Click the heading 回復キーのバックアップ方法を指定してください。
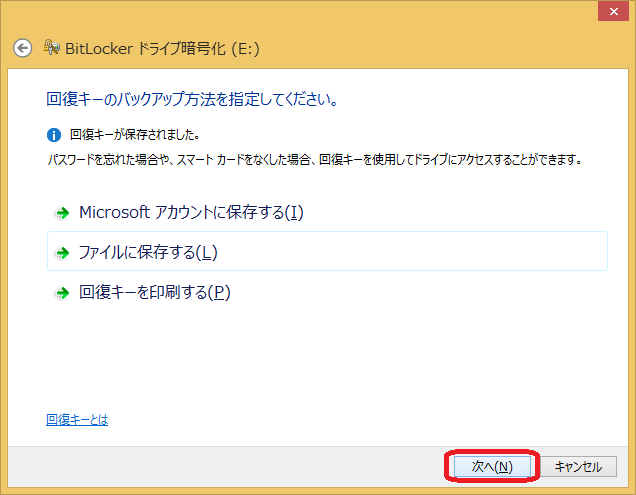636x495 pixels. 192,99
